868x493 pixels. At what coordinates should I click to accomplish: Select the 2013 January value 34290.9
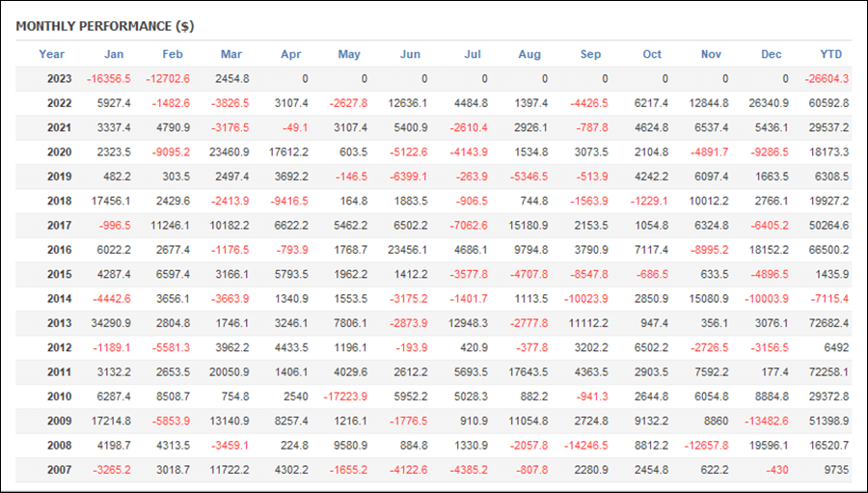pyautogui.click(x=111, y=323)
